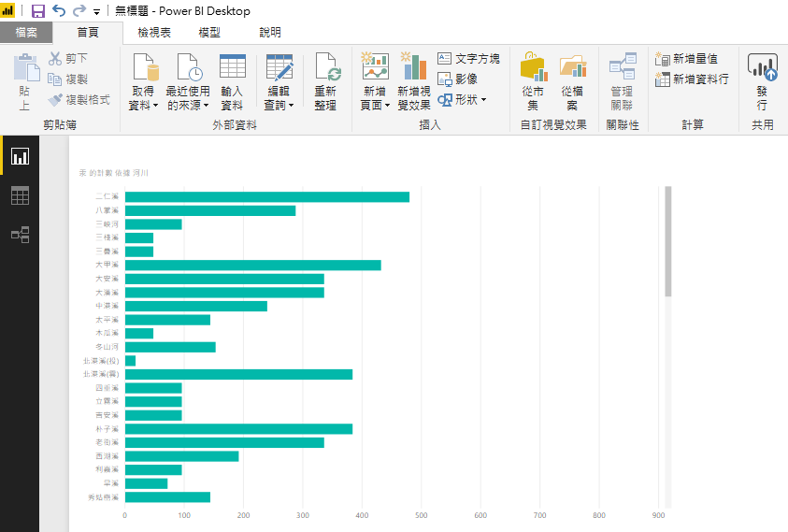This screenshot has height=532, width=788.
Task: Switch to the 說明 ribbon tab
Action: 270,33
